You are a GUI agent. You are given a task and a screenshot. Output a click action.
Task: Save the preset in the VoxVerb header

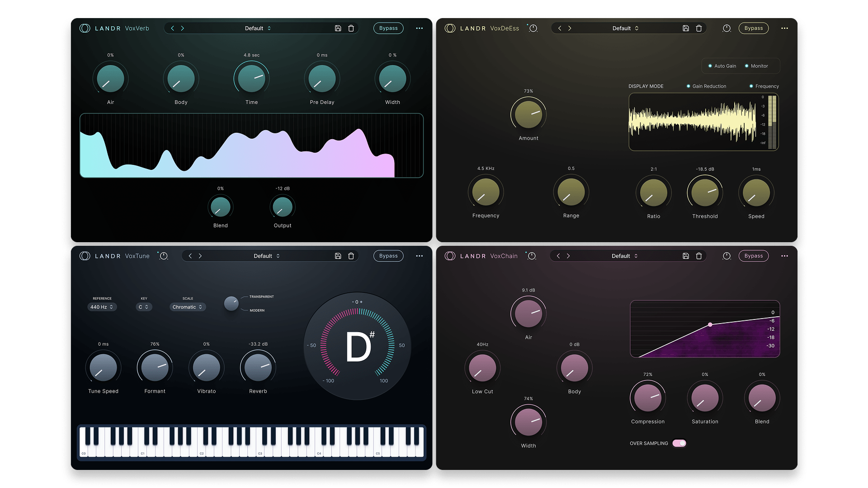coord(338,28)
